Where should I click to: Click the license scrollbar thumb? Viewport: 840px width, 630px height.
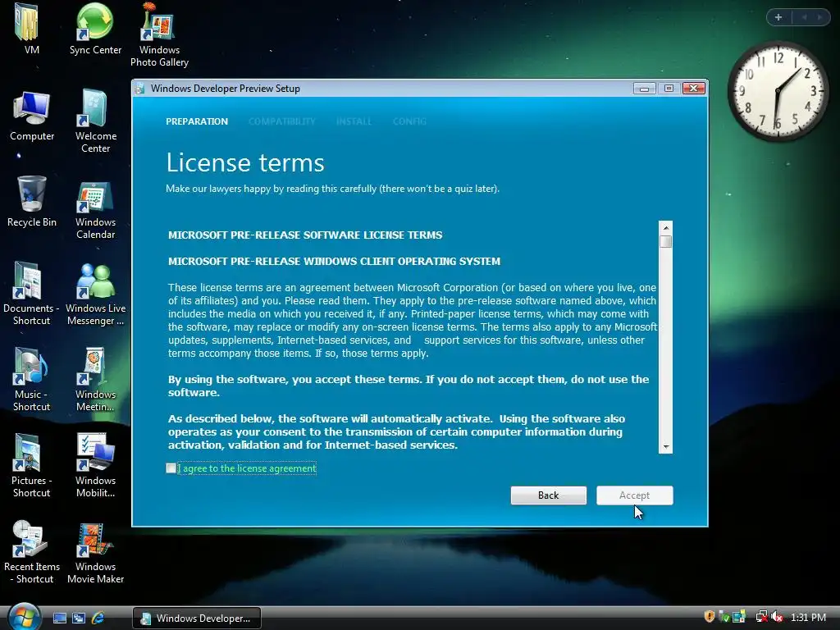[x=665, y=242]
